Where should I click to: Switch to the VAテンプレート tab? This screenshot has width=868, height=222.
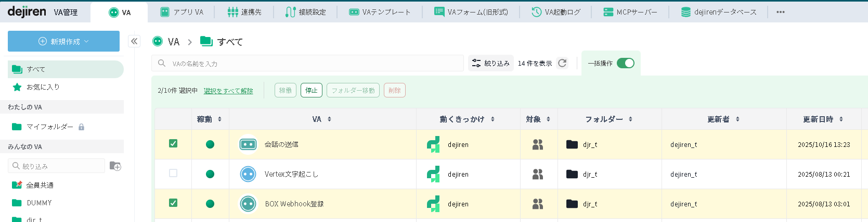[x=380, y=12]
